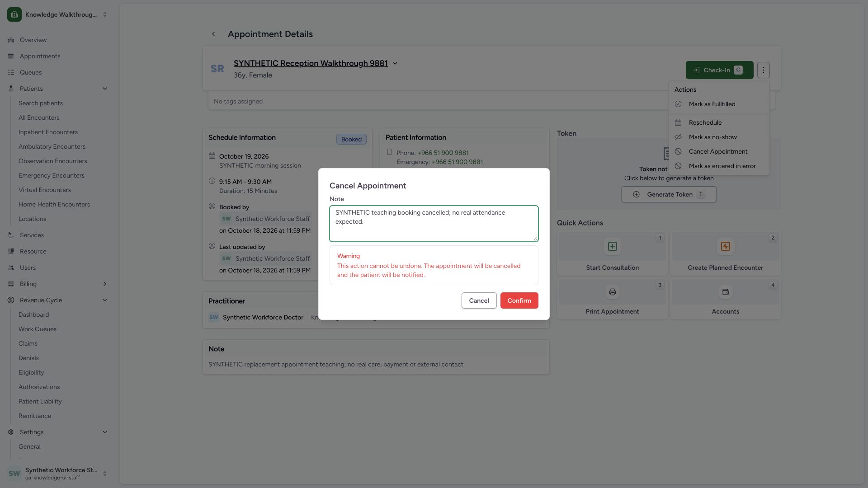Collapse the Settings section chevron
This screenshot has height=488, width=868.
click(105, 432)
